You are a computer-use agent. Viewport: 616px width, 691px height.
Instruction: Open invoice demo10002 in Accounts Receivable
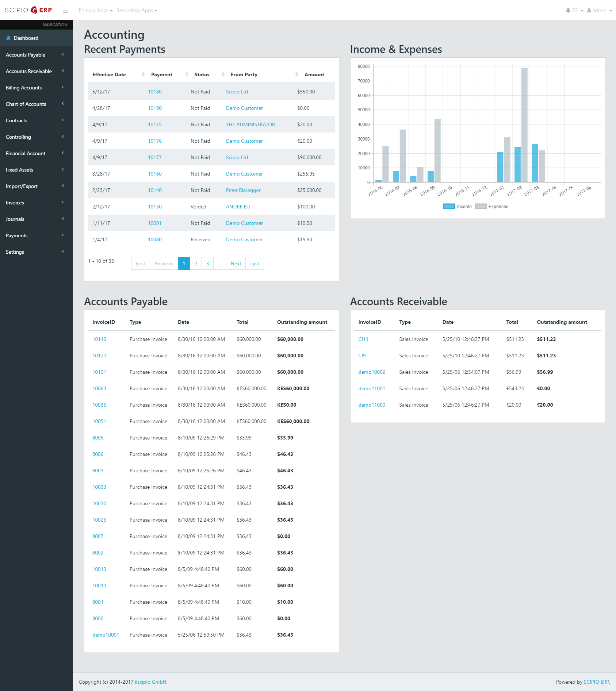click(371, 372)
